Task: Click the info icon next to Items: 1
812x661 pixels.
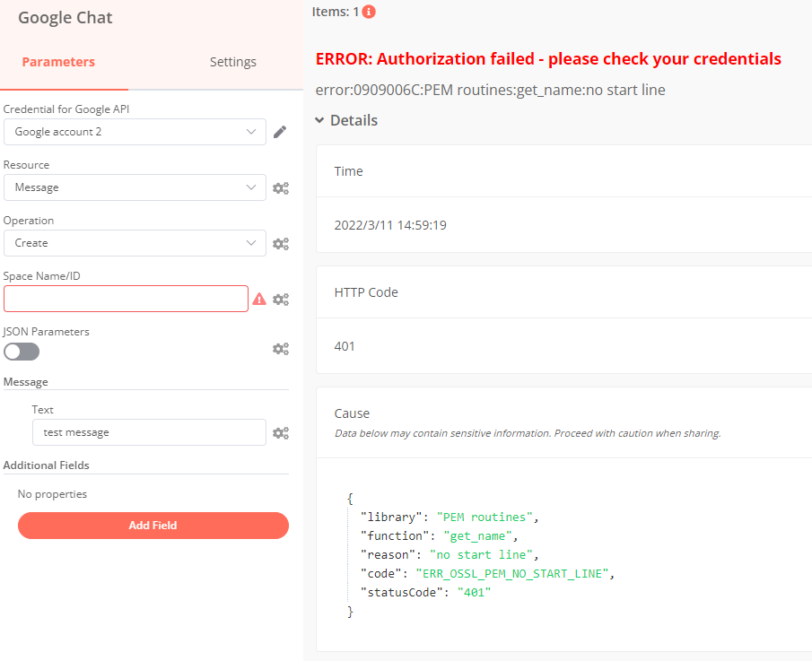Action: point(369,12)
